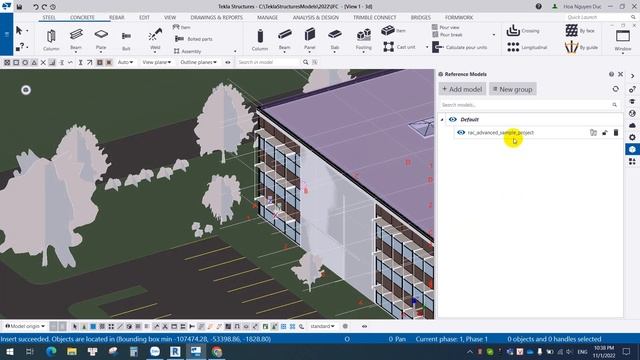Delete the rac_advanced_sample_project reference model
This screenshot has height=360, width=640.
click(x=616, y=132)
